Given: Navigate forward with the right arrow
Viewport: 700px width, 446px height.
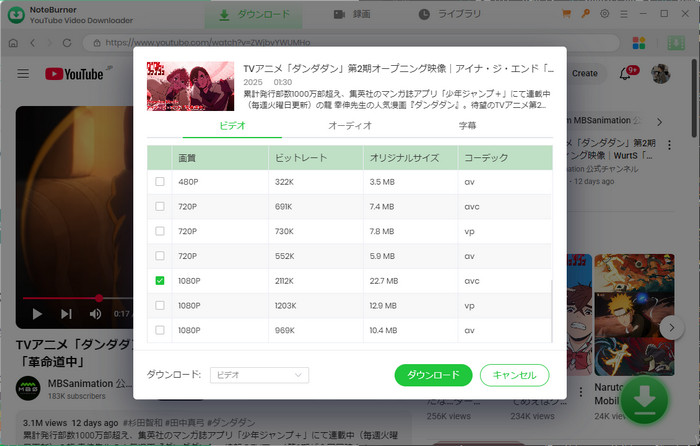Looking at the screenshot, I should click(50, 43).
